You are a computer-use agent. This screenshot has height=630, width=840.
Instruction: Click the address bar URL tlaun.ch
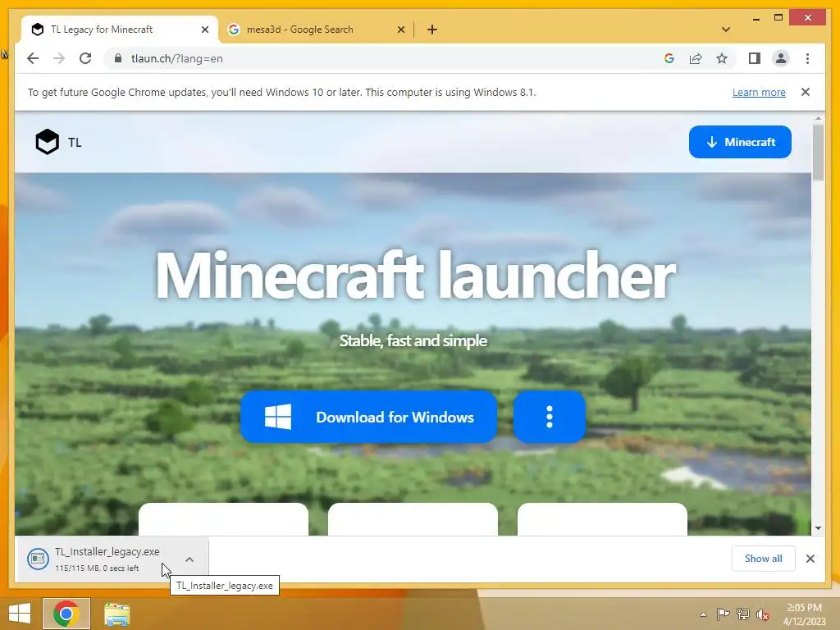(x=177, y=58)
